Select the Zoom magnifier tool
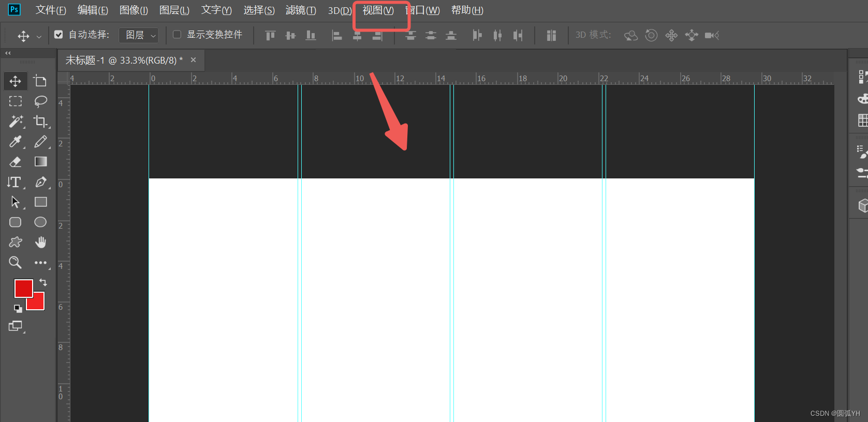Image resolution: width=868 pixels, height=422 pixels. 16,263
